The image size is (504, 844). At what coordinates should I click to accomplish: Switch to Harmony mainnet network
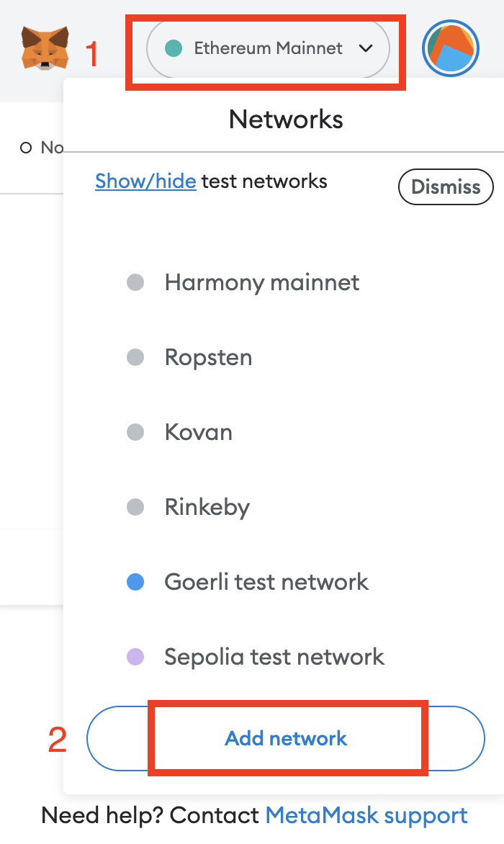pos(262,282)
